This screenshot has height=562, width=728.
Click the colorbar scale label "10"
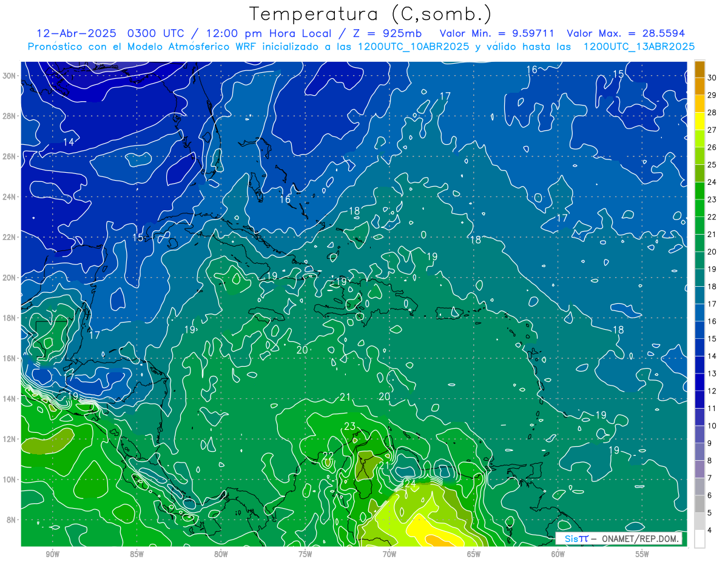coord(712,426)
